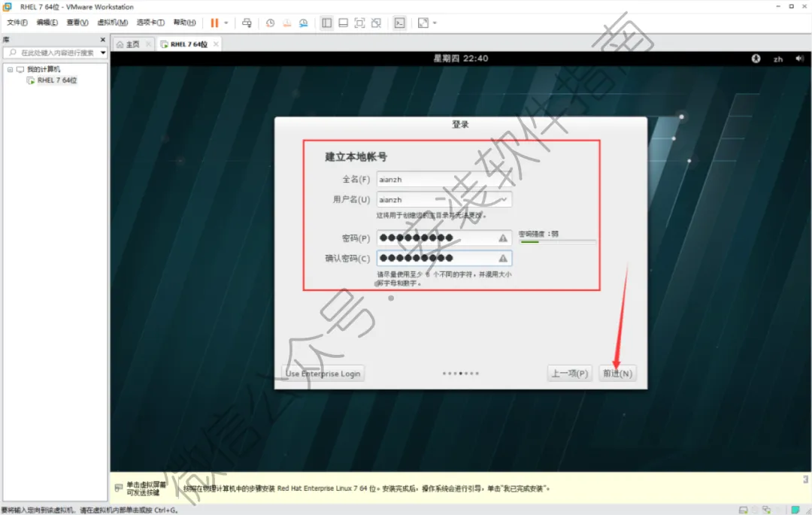Open the 查看(V) menu
The image size is (812, 515).
pos(77,23)
